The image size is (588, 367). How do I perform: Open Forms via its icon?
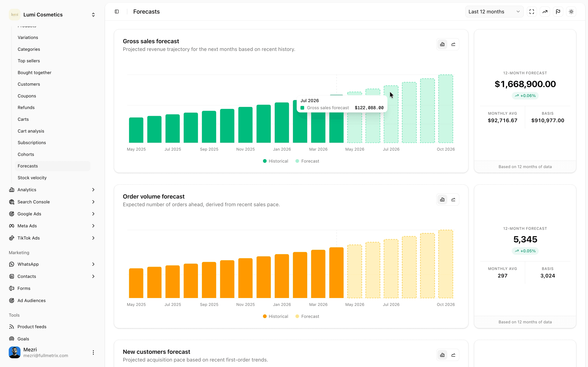pos(12,288)
